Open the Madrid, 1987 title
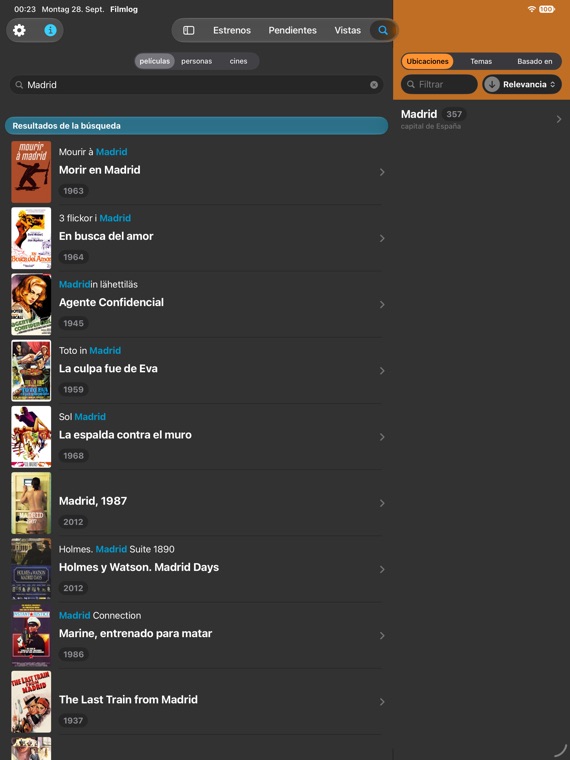The width and height of the screenshot is (570, 760). pyautogui.click(x=93, y=501)
